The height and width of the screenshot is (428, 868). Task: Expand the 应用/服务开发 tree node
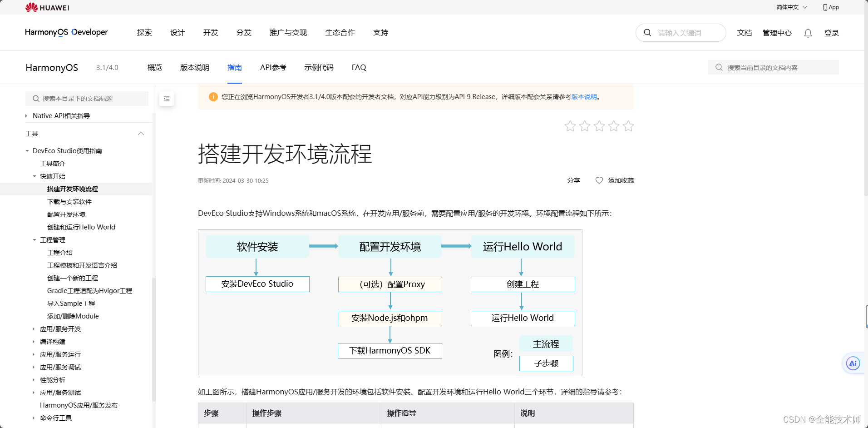(34, 329)
